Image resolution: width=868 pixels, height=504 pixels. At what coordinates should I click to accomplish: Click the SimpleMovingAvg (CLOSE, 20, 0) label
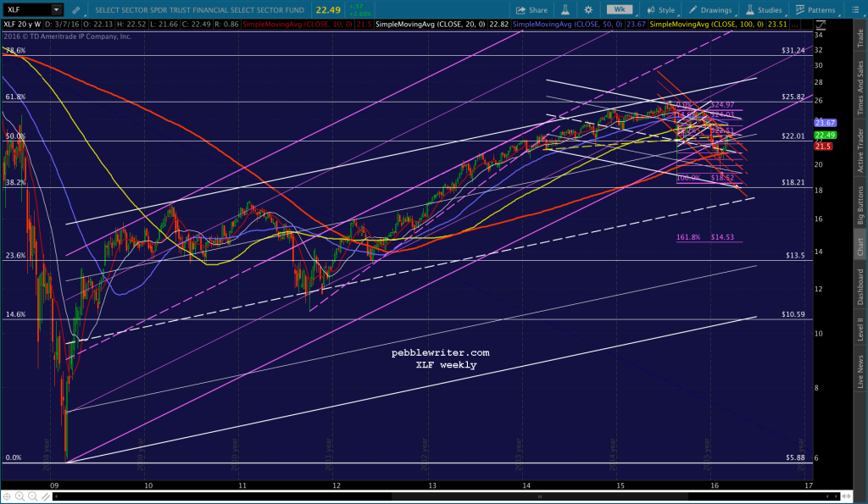tap(430, 25)
